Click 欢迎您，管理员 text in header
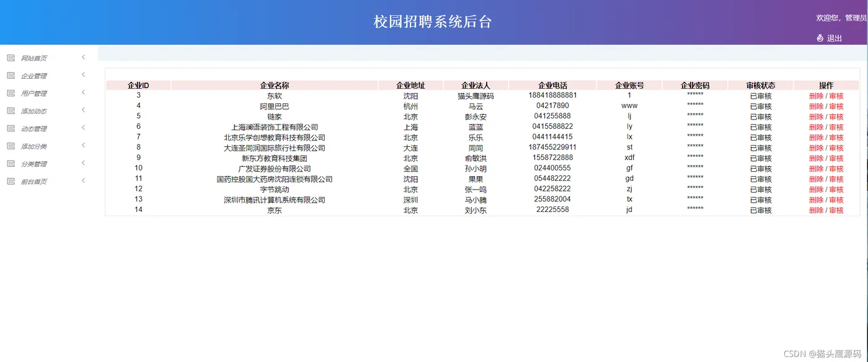This screenshot has height=362, width=868. [840, 18]
